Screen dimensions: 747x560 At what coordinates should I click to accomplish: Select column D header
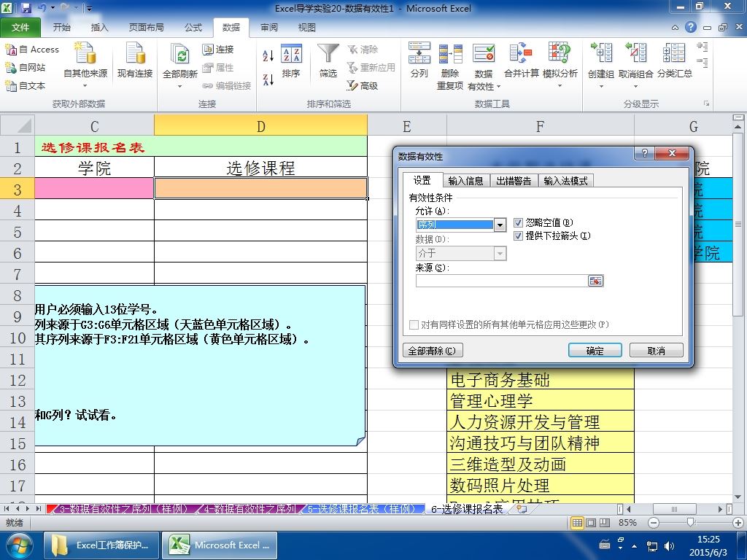pos(260,125)
